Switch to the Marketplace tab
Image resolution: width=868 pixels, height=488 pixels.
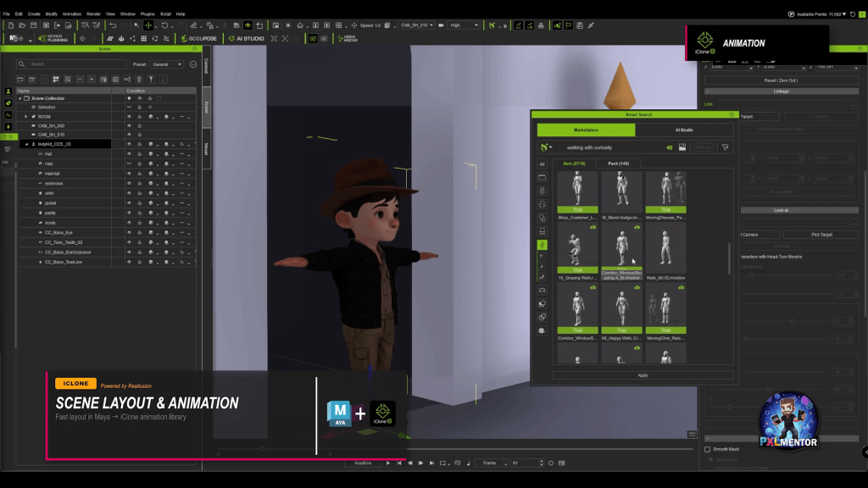click(x=586, y=130)
